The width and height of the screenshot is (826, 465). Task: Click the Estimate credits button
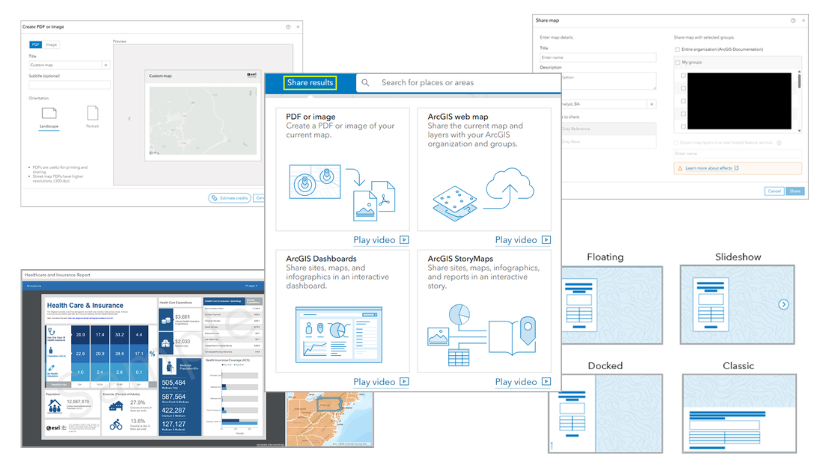[230, 198]
